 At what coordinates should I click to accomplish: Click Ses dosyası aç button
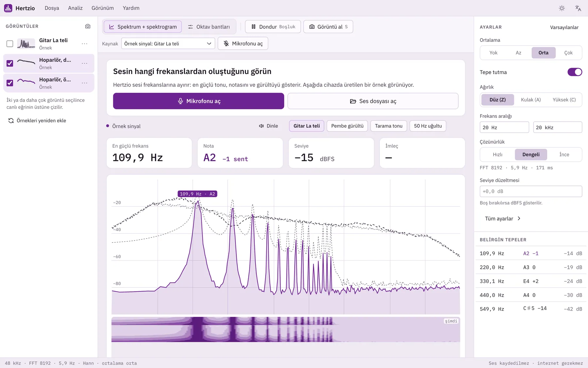pos(373,101)
